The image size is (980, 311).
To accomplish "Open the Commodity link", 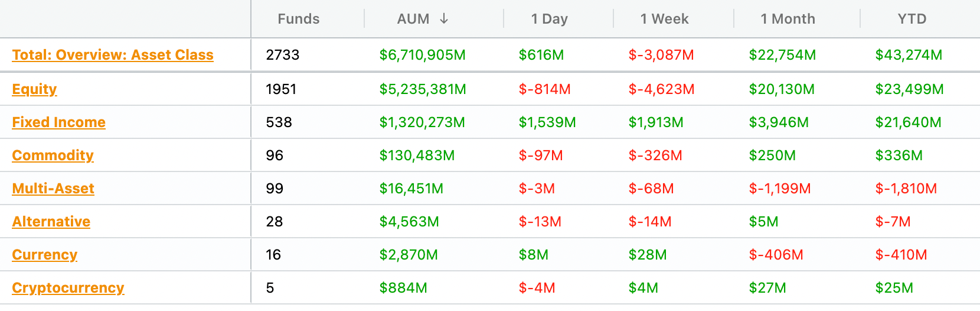I will point(53,155).
